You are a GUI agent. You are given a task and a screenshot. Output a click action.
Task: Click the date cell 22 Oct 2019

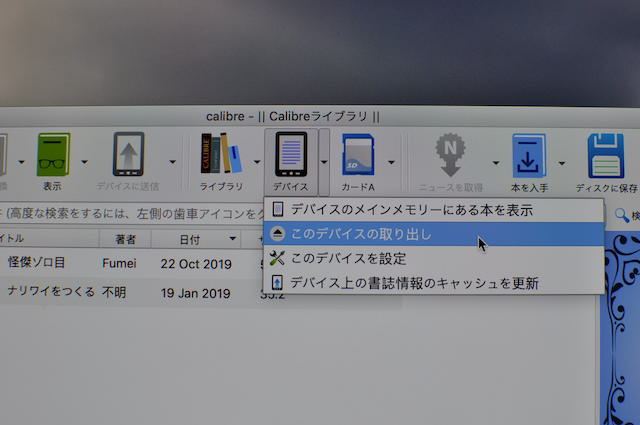196,264
